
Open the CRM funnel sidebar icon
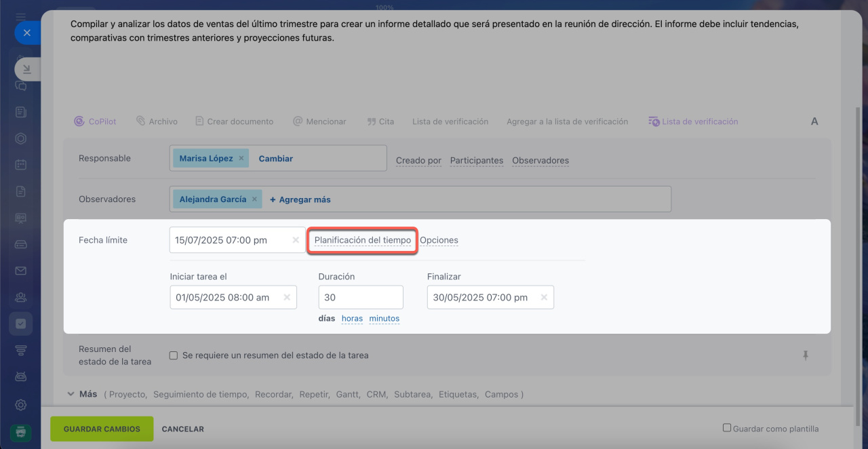21,350
